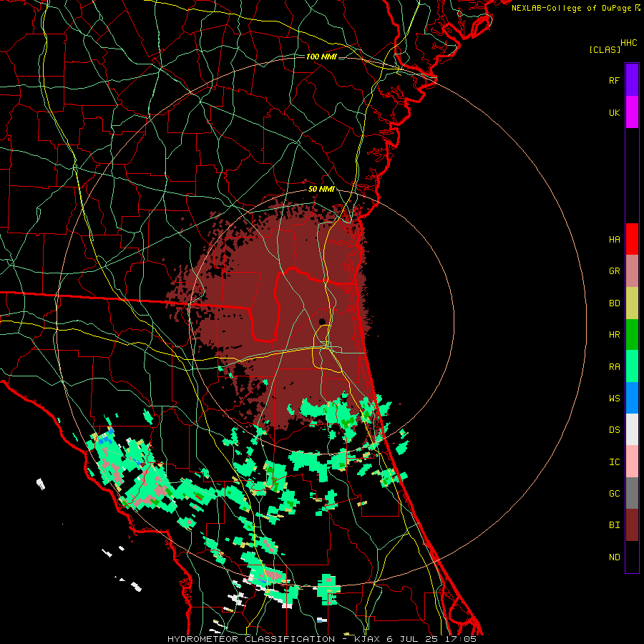Viewport: 644px width, 644px height.
Task: Select the BD yellow legend swatch
Action: (x=632, y=303)
